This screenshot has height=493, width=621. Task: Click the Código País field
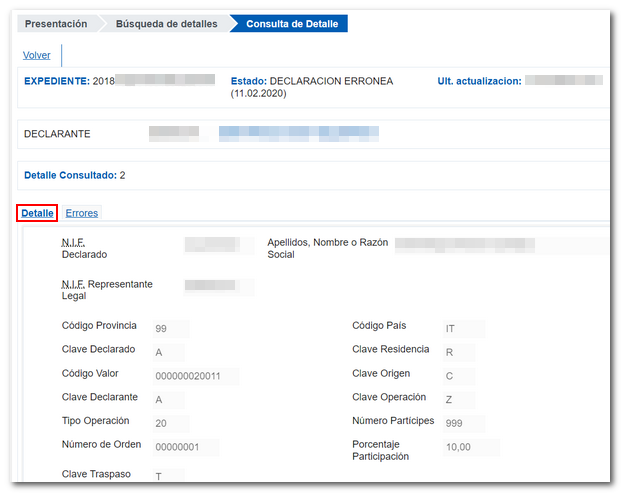click(463, 328)
